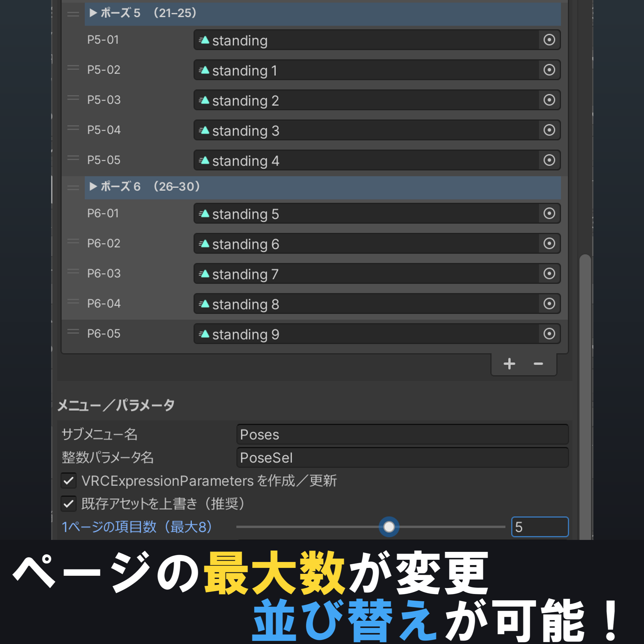Expand the P5-05 element foldout
This screenshot has width=644, height=644.
pos(104,160)
